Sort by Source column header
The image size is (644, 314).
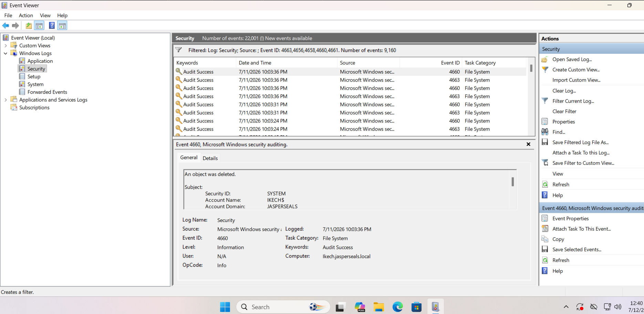point(368,63)
